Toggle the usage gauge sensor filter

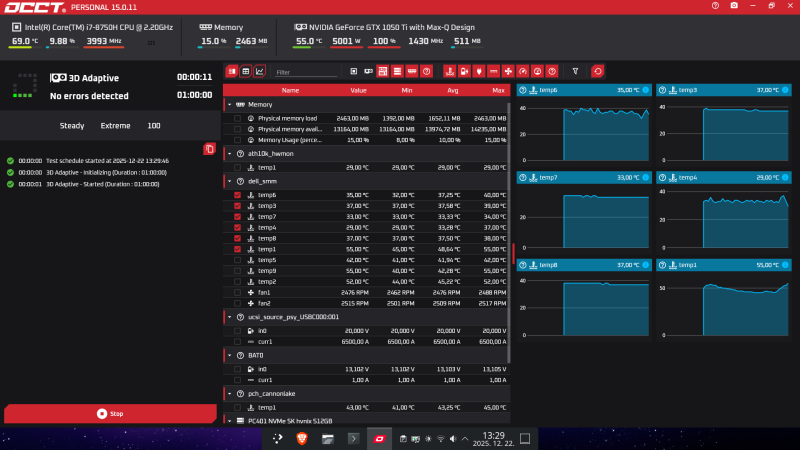522,71
